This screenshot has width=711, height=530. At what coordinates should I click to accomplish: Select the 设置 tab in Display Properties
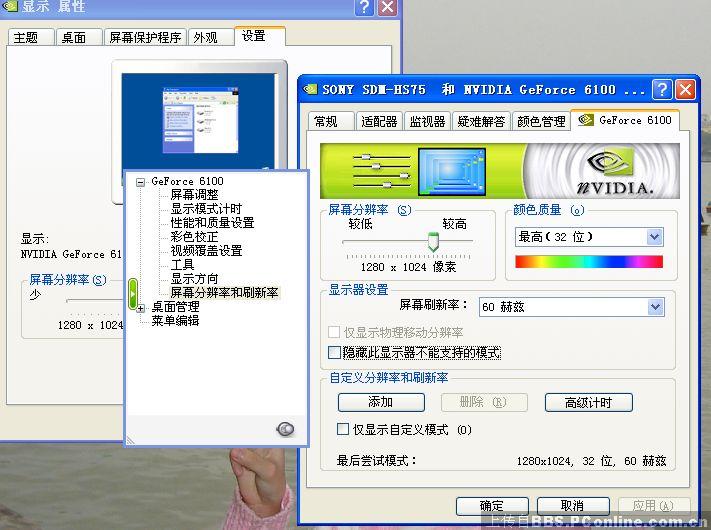pos(260,36)
